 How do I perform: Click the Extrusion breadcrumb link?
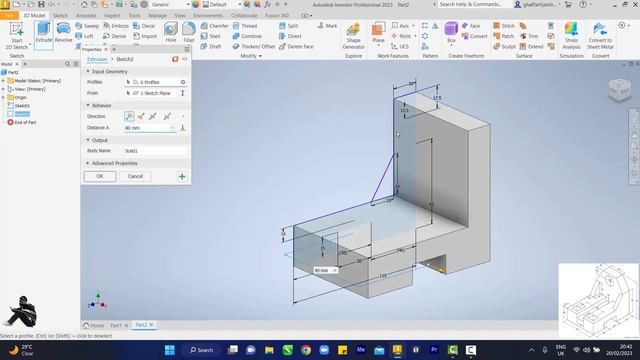tap(97, 59)
